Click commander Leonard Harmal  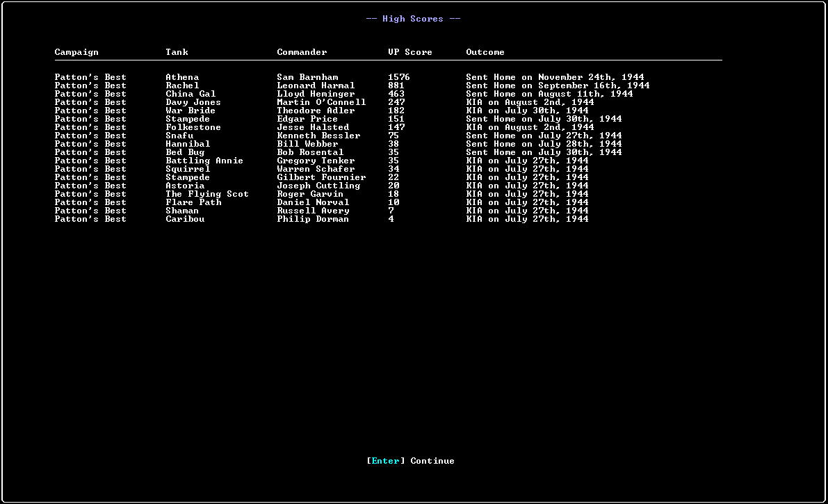pos(316,86)
